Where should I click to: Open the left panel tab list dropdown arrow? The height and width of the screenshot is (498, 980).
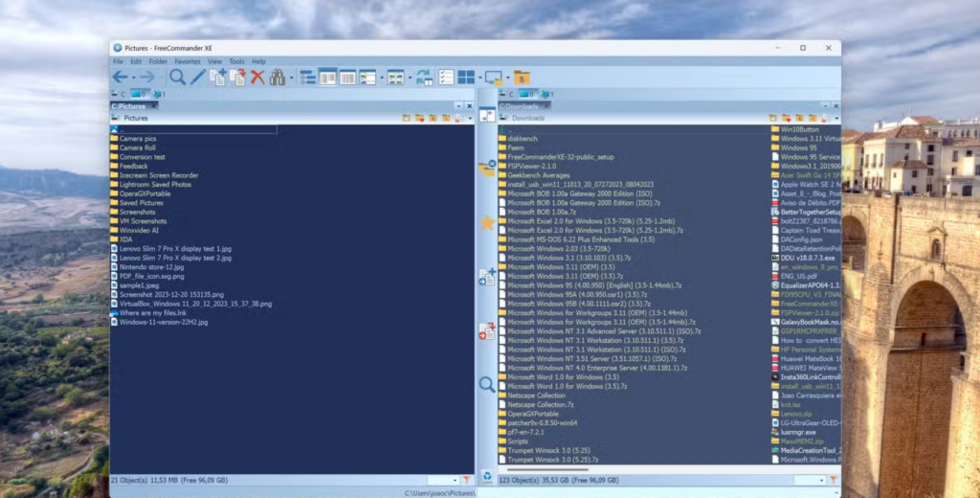(458, 105)
